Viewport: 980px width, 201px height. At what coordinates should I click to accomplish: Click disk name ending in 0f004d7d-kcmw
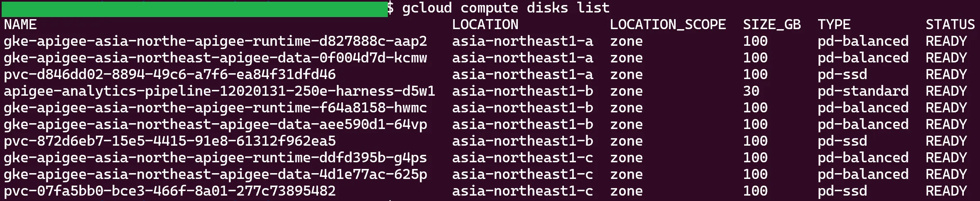pyautogui.click(x=215, y=58)
